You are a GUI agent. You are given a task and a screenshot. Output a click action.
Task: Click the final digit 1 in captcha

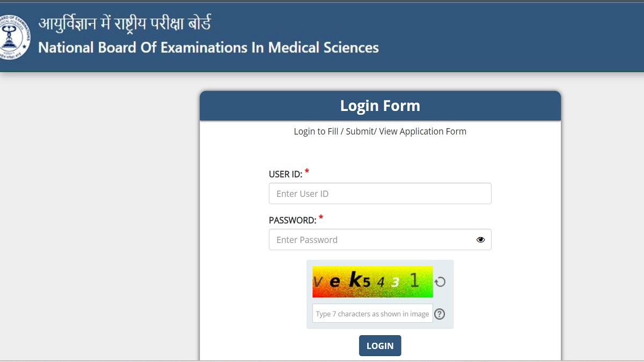pyautogui.click(x=414, y=280)
